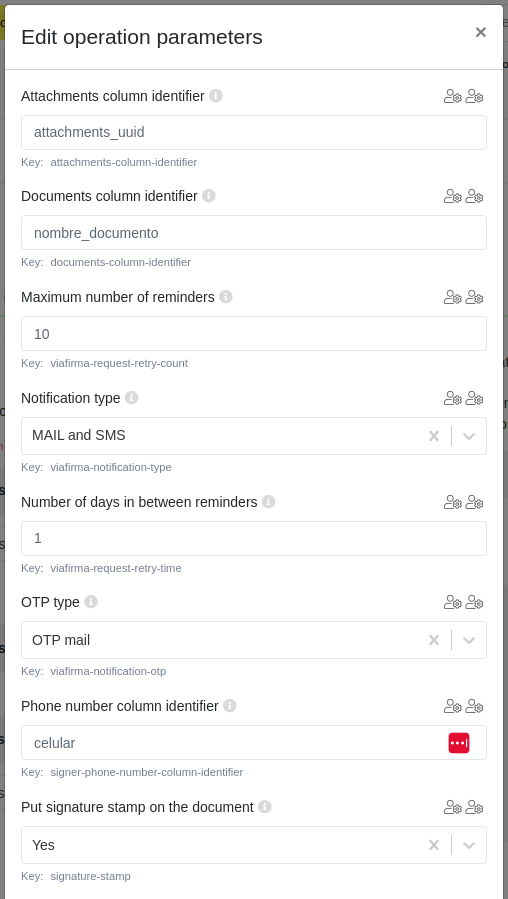Screen dimensions: 508x899
Task: Clear the OTP mail selection
Action: point(434,640)
